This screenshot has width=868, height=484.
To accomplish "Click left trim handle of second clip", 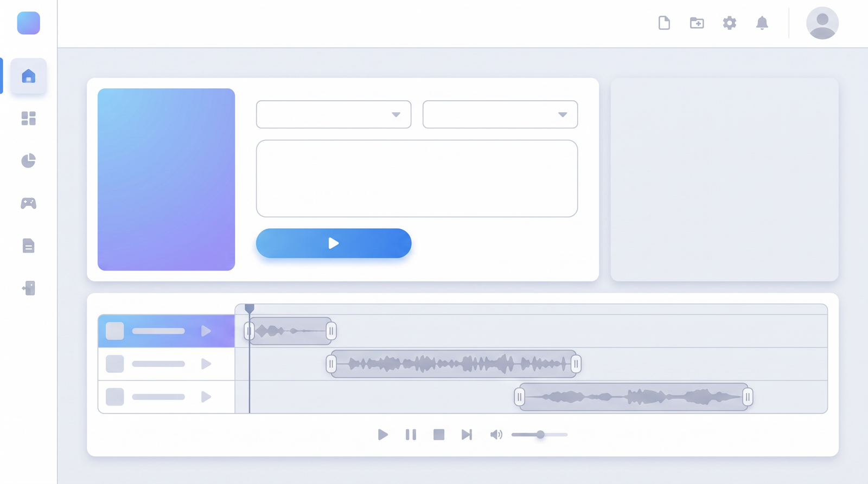I will point(331,364).
